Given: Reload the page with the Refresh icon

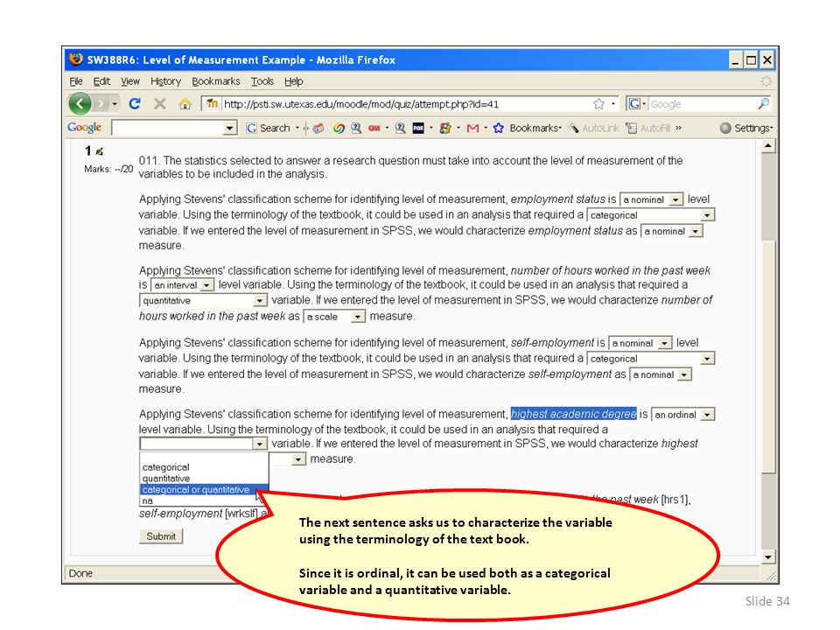Looking at the screenshot, I should (x=135, y=103).
